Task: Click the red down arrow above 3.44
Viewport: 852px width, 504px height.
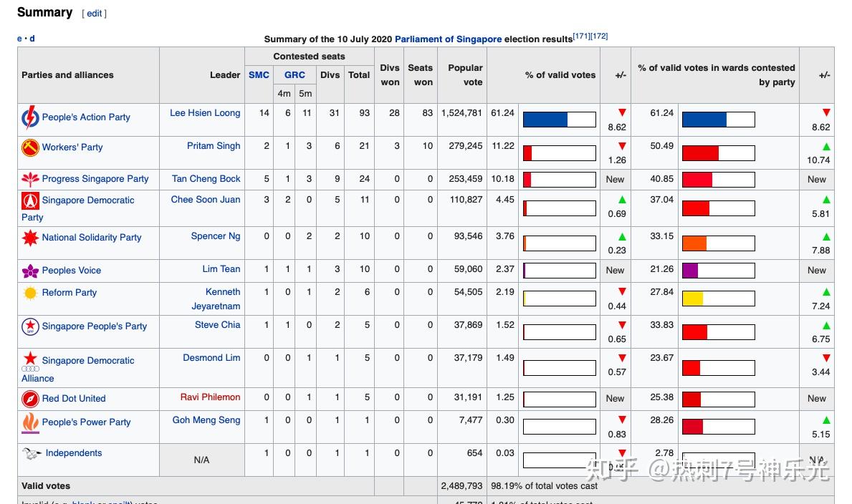Action: (826, 358)
